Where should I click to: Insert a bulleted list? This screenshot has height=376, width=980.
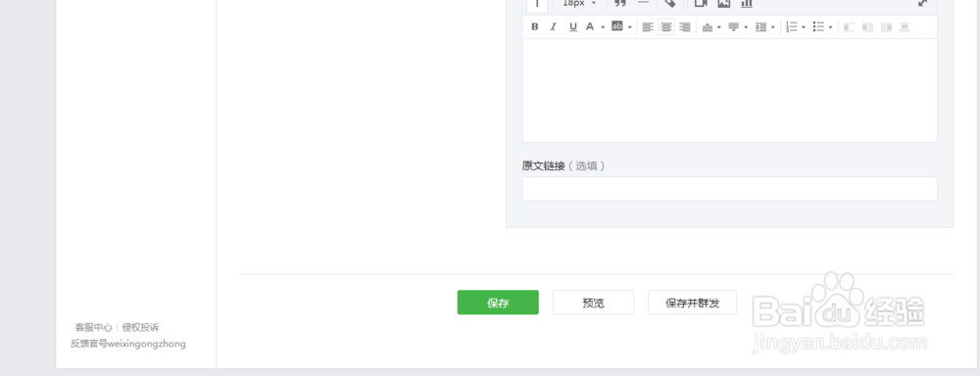coord(818,26)
